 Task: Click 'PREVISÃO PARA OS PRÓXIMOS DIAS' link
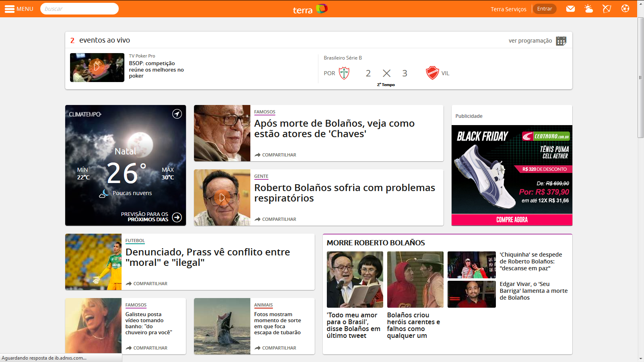(144, 217)
